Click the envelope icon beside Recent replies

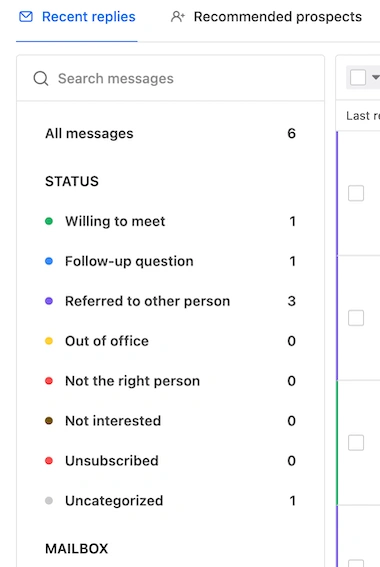click(26, 17)
